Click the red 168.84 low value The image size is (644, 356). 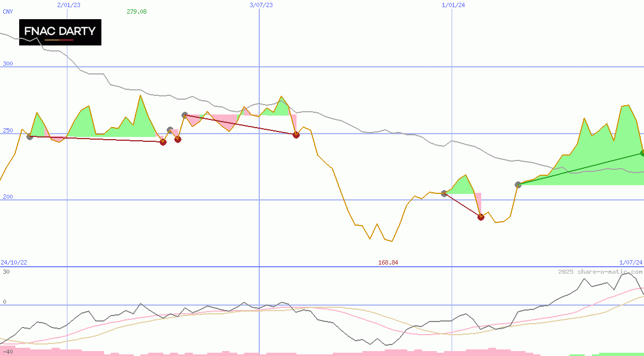coord(388,263)
